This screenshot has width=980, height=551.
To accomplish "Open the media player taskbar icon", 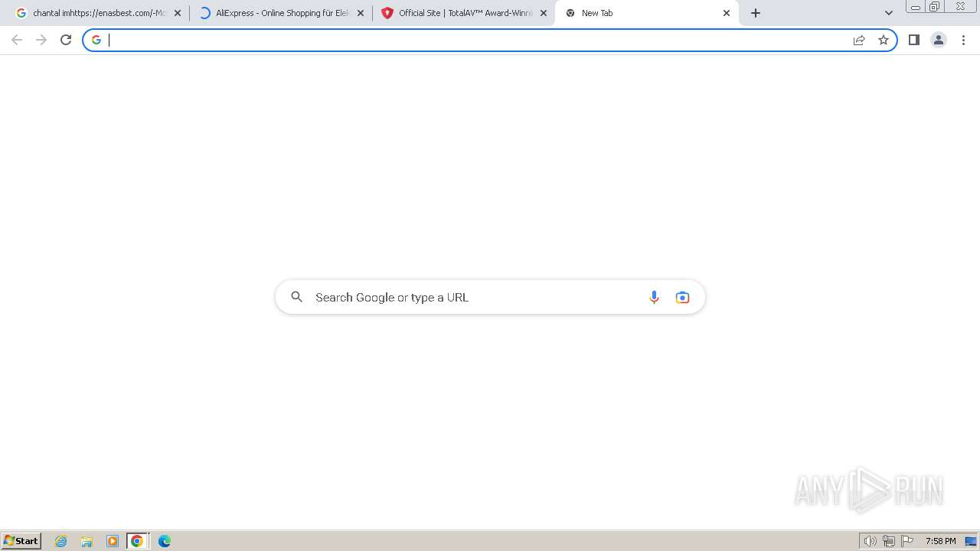I will (113, 541).
